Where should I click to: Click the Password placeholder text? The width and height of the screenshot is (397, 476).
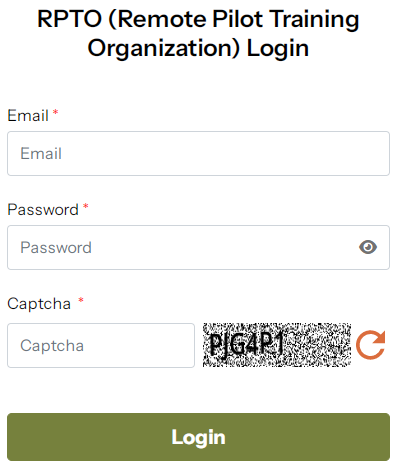pyautogui.click(x=56, y=248)
